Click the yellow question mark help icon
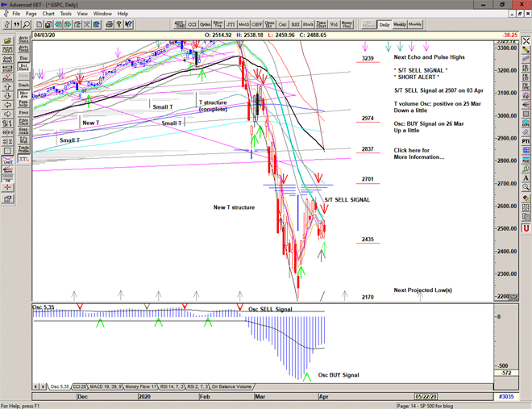532x409 pixels. pyautogui.click(x=118, y=24)
